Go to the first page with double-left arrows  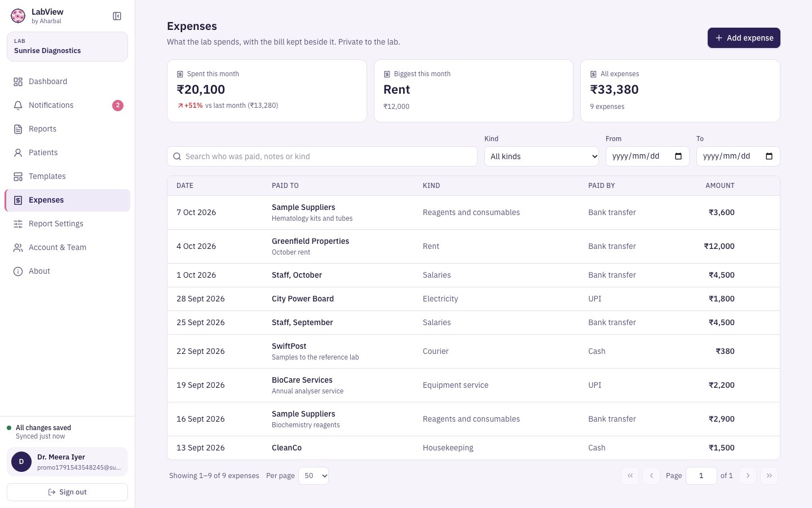click(630, 476)
